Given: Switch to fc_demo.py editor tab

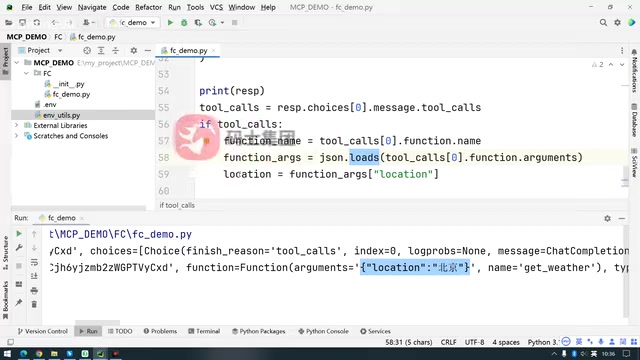Looking at the screenshot, I should coord(188,50).
